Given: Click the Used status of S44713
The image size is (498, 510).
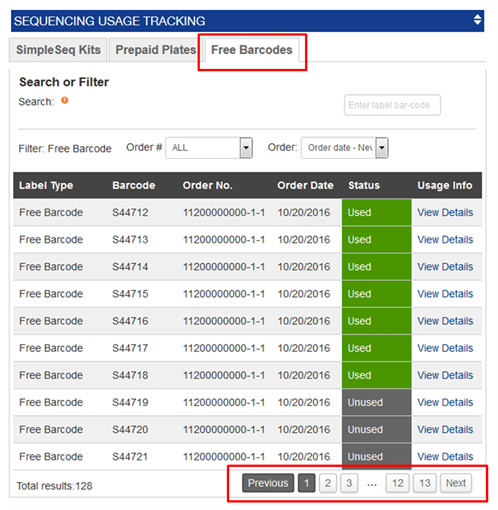Looking at the screenshot, I should (x=377, y=239).
